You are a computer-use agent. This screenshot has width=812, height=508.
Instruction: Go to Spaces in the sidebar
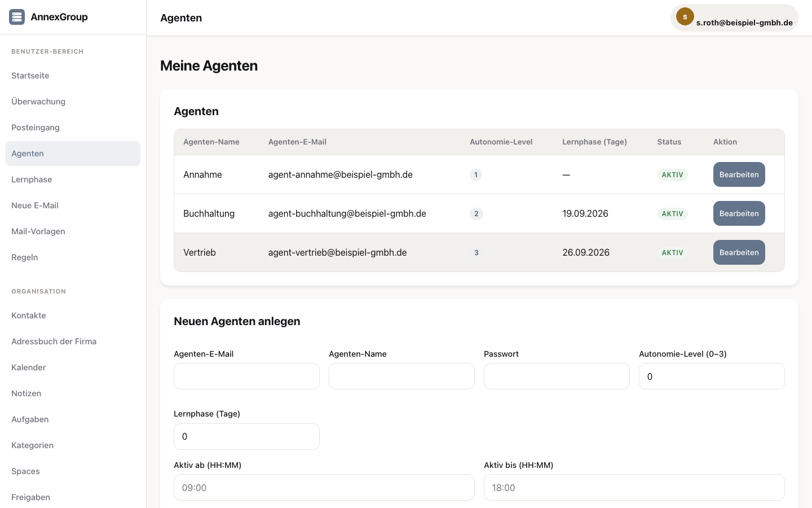point(73,471)
